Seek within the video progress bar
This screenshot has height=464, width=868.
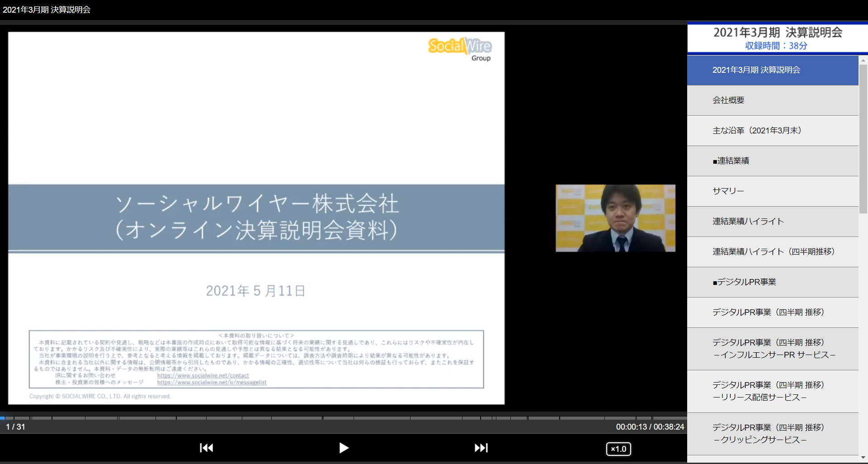coord(344,418)
